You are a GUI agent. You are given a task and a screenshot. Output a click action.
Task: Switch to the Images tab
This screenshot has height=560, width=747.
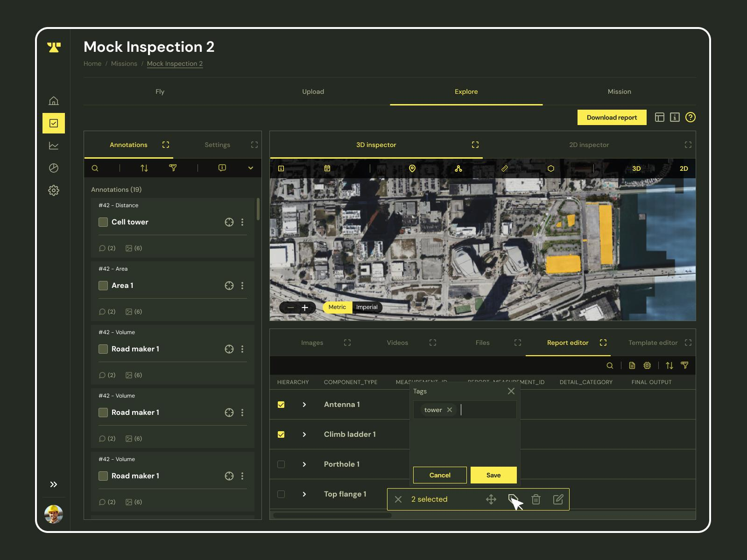coord(312,343)
